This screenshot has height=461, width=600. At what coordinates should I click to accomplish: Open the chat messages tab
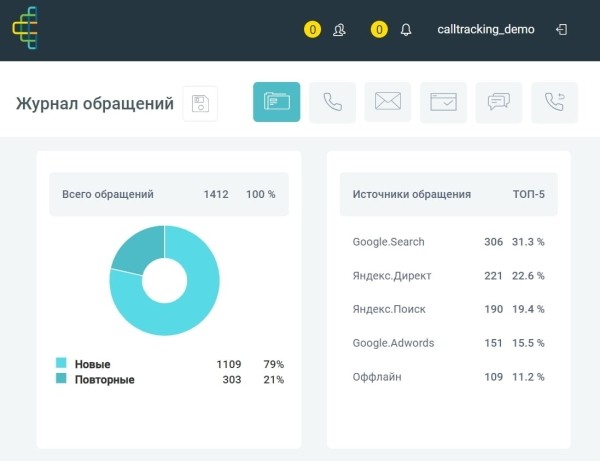point(498,102)
